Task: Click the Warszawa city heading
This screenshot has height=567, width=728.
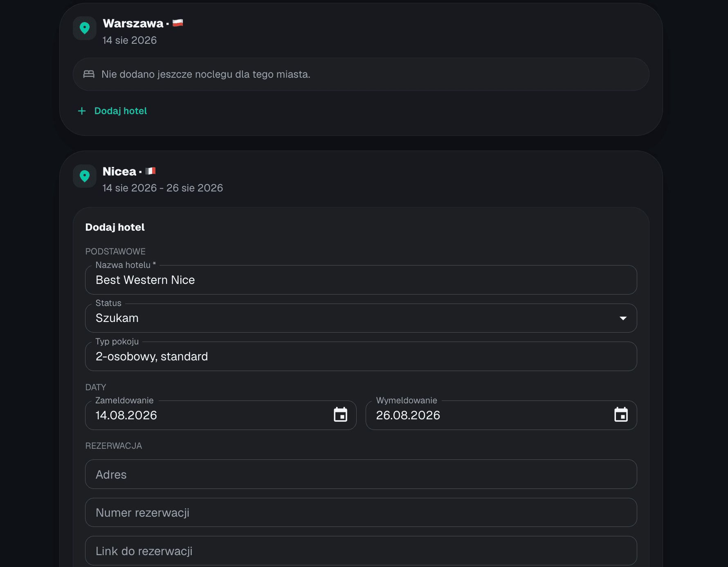Action: (x=133, y=23)
